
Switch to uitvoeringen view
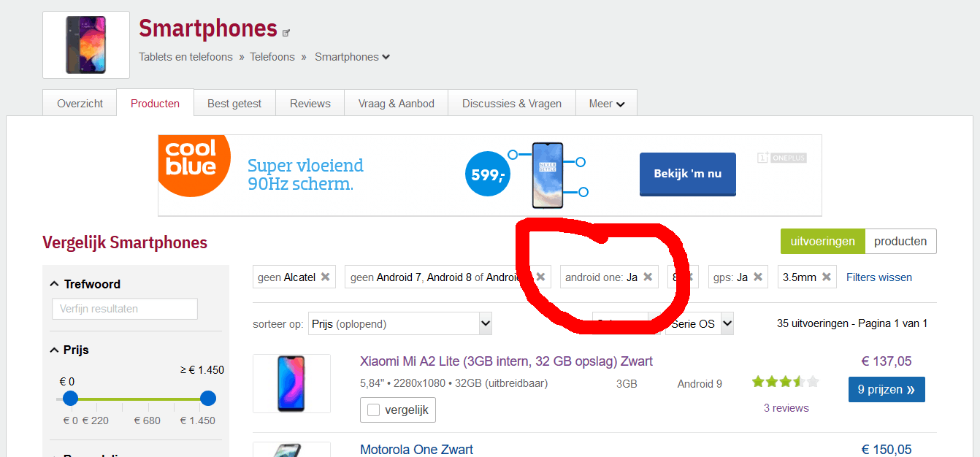point(822,241)
